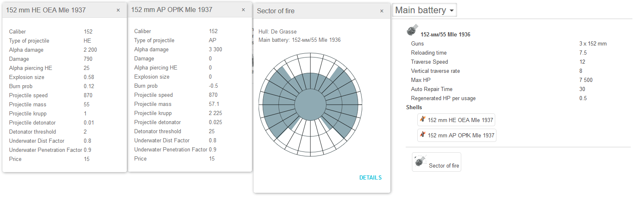Expand the Main battery dropdown
The height and width of the screenshot is (199, 644).
click(x=424, y=10)
